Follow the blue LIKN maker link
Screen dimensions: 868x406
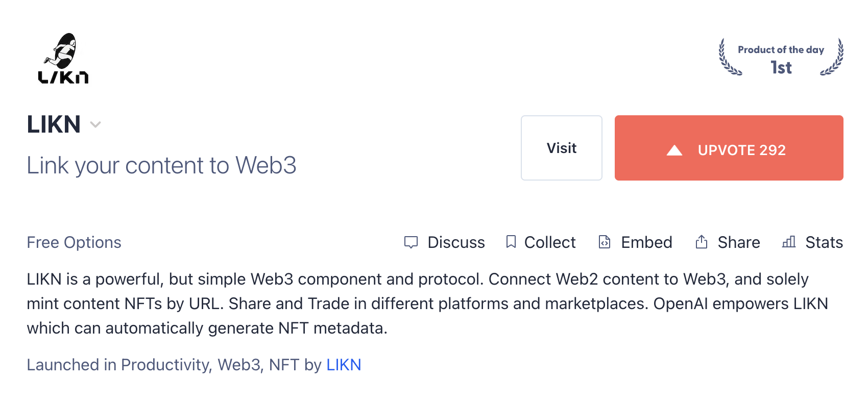[344, 365]
